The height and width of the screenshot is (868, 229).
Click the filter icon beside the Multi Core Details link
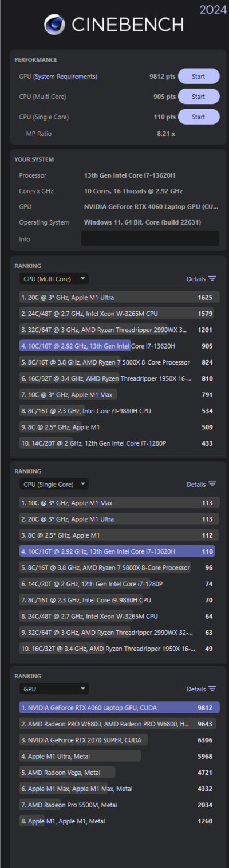pyautogui.click(x=212, y=279)
